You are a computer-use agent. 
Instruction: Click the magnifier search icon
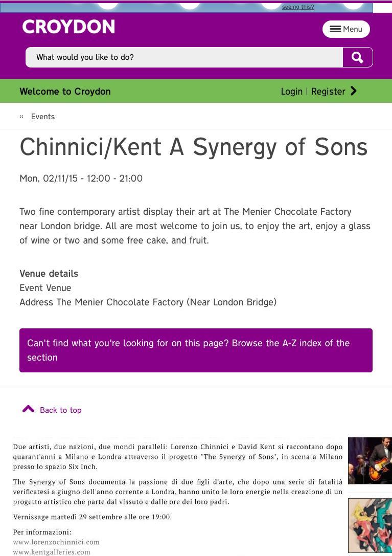click(357, 57)
